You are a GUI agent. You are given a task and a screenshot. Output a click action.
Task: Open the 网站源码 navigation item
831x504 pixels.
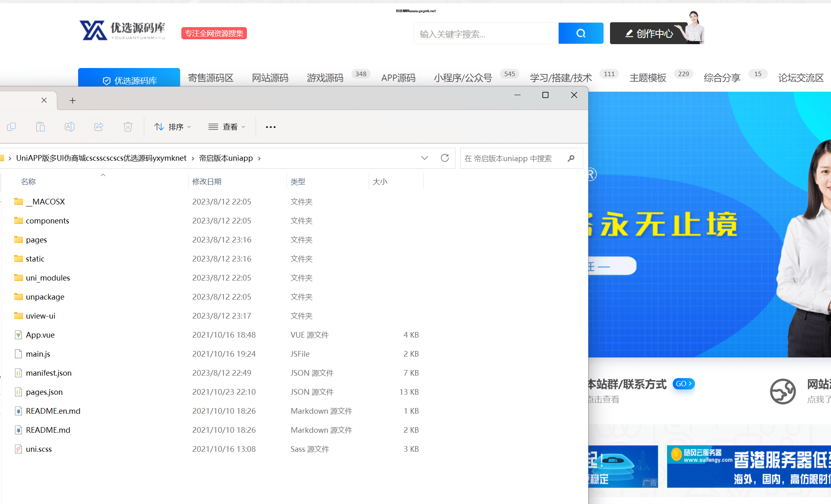tap(270, 78)
